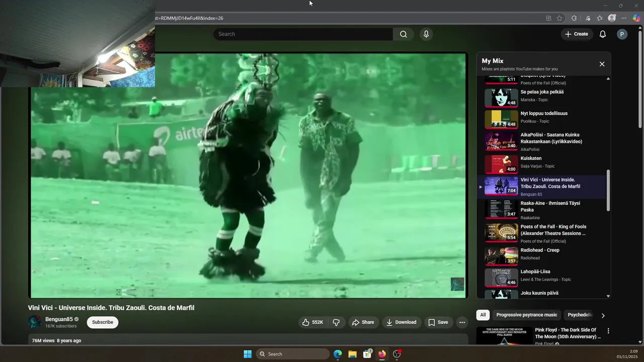Select the All filter chip

(483, 315)
